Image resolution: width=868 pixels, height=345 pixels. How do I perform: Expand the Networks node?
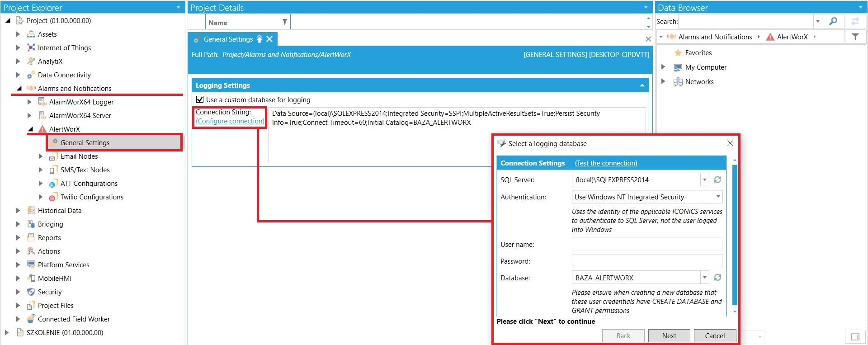click(x=663, y=81)
